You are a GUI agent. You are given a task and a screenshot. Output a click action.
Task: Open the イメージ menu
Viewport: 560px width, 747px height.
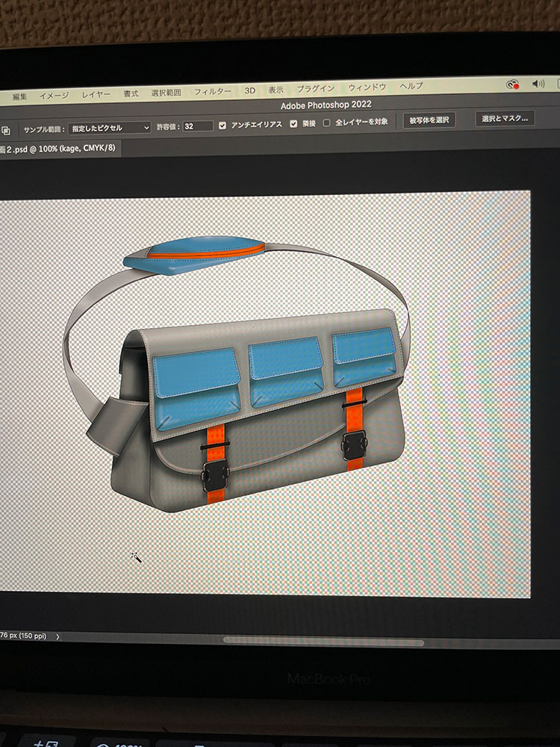coord(54,96)
